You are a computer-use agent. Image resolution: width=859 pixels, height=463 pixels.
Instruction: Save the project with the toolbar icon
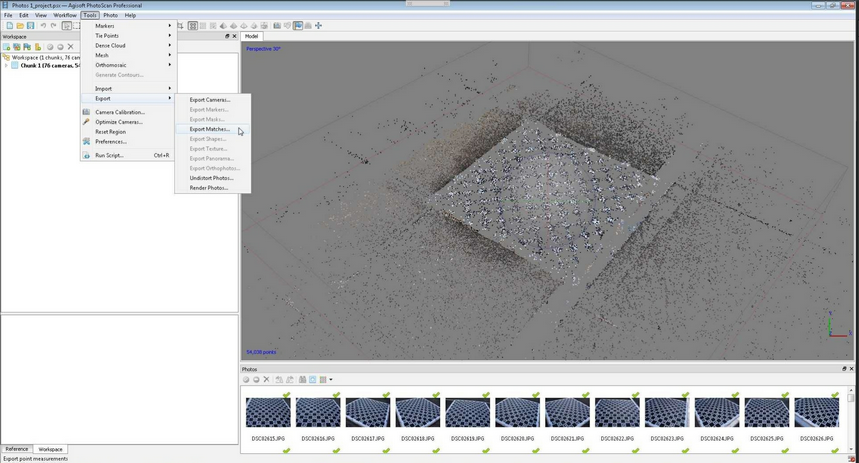click(x=30, y=26)
